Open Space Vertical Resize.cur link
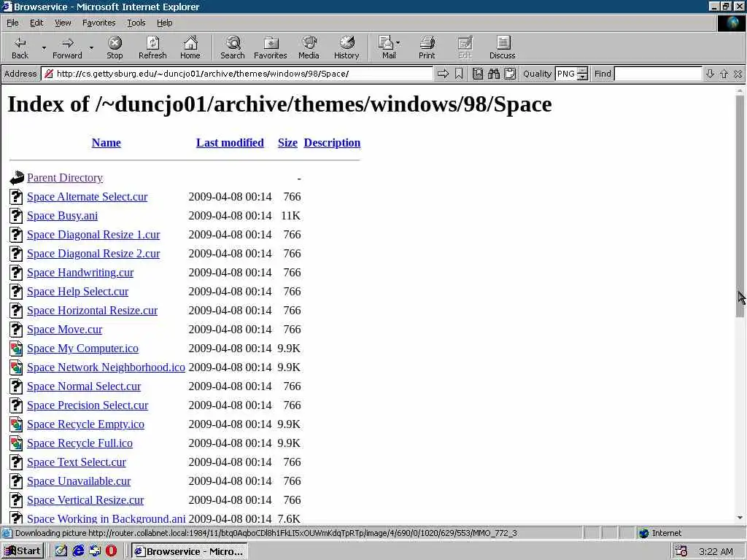Screen dimensions: 747x560 pos(85,500)
